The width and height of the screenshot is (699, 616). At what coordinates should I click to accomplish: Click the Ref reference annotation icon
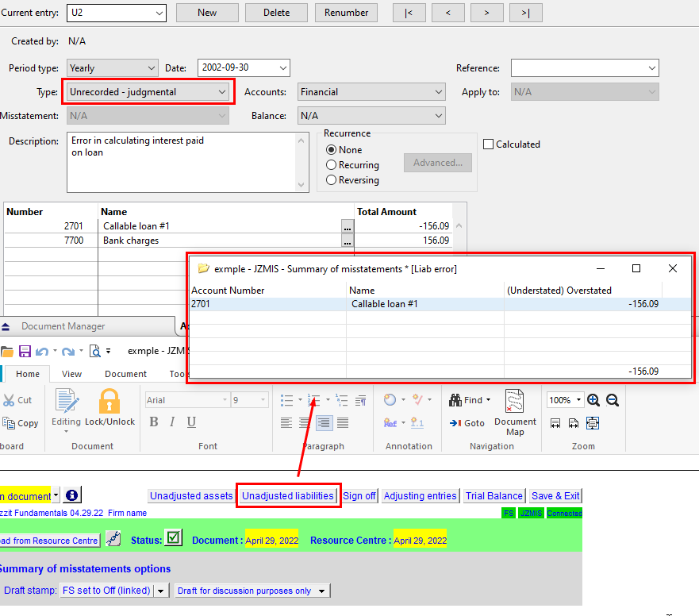[390, 422]
